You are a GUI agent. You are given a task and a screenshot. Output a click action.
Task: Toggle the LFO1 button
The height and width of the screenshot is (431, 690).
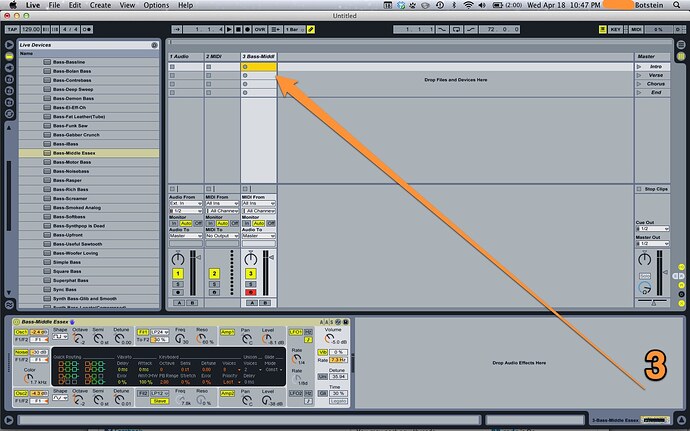[x=295, y=332]
